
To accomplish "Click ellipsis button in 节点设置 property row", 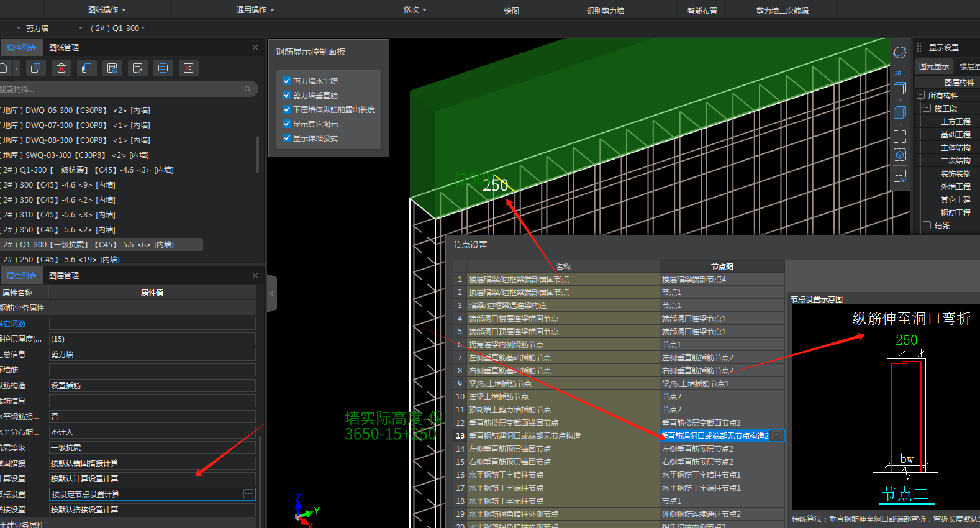I will (x=248, y=494).
